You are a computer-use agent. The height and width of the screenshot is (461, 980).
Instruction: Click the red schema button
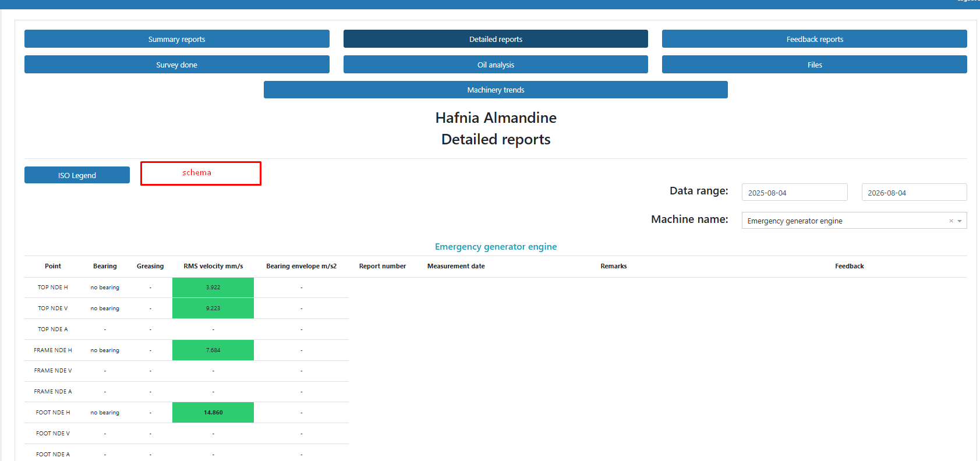coord(201,173)
